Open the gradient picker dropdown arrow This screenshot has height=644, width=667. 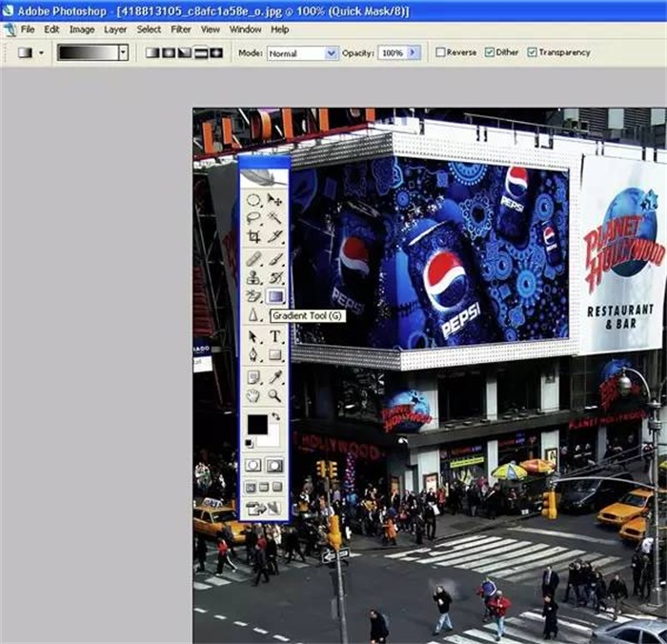(x=123, y=52)
